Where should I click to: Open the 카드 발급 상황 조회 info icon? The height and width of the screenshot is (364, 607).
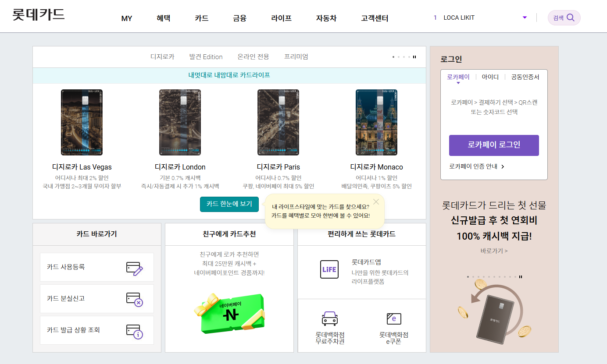coord(135,332)
